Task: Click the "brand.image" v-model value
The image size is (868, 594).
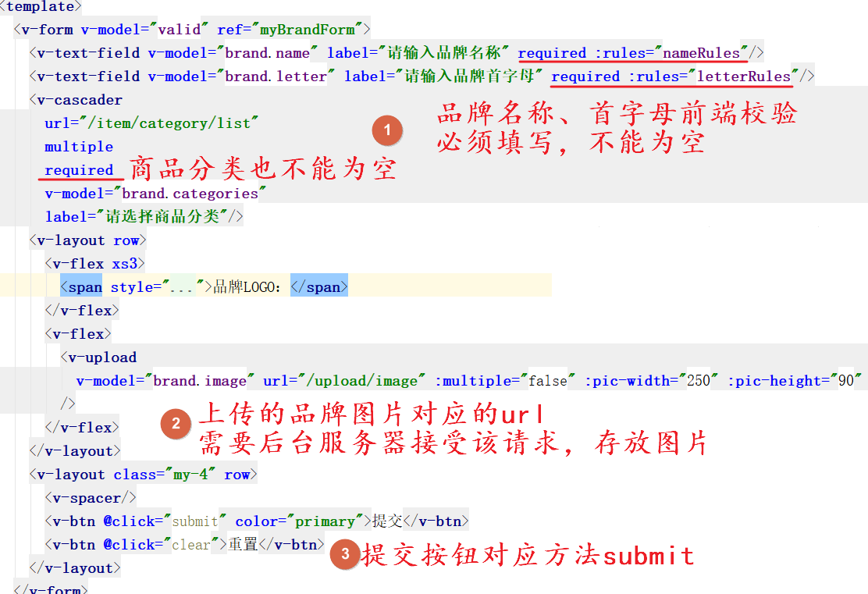Action: pyautogui.click(x=199, y=381)
